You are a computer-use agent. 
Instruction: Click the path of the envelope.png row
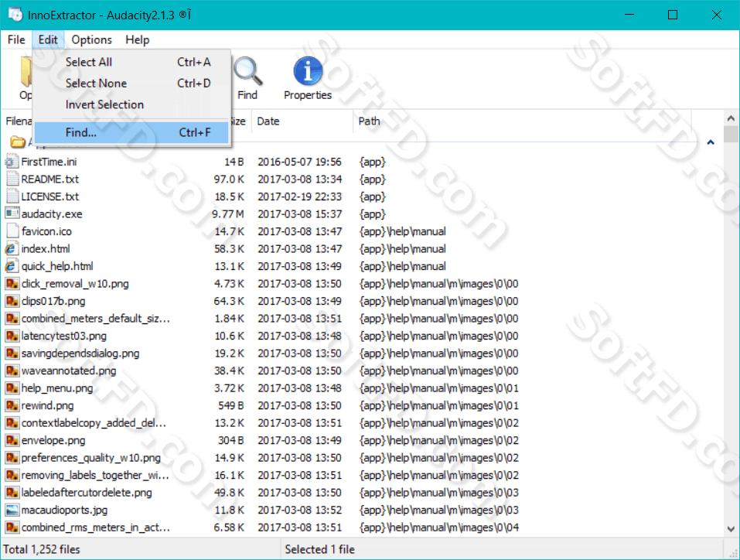pos(439,441)
